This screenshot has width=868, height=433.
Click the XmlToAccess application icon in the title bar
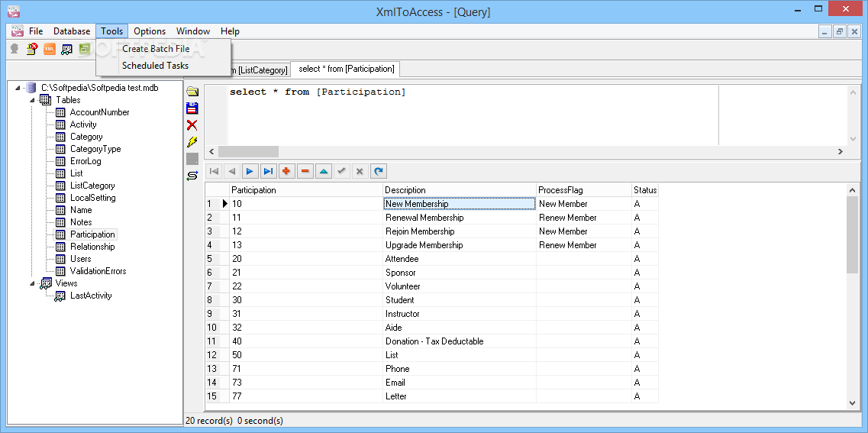tap(14, 11)
